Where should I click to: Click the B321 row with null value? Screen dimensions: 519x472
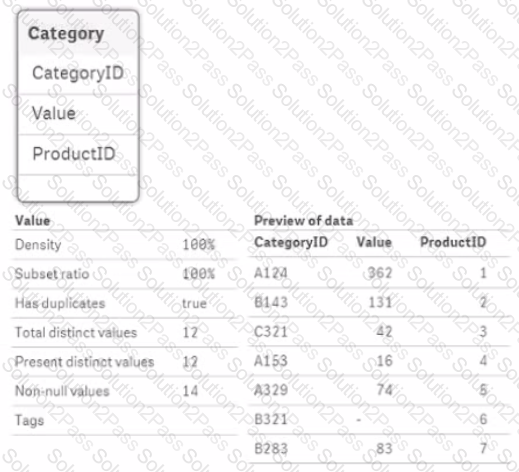click(x=379, y=419)
